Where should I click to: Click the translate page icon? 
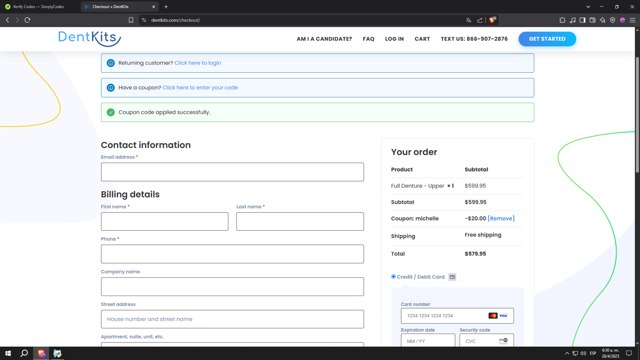click(468, 20)
